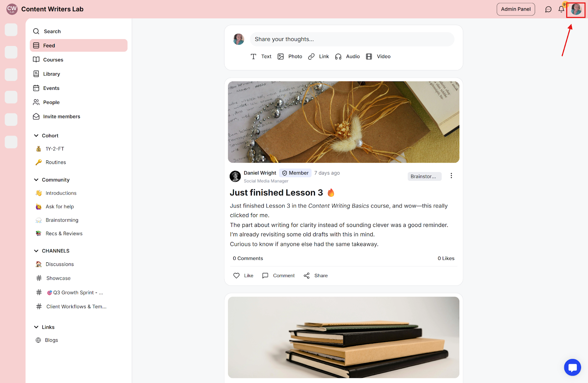
Task: Collapse the Community section
Action: [36, 180]
